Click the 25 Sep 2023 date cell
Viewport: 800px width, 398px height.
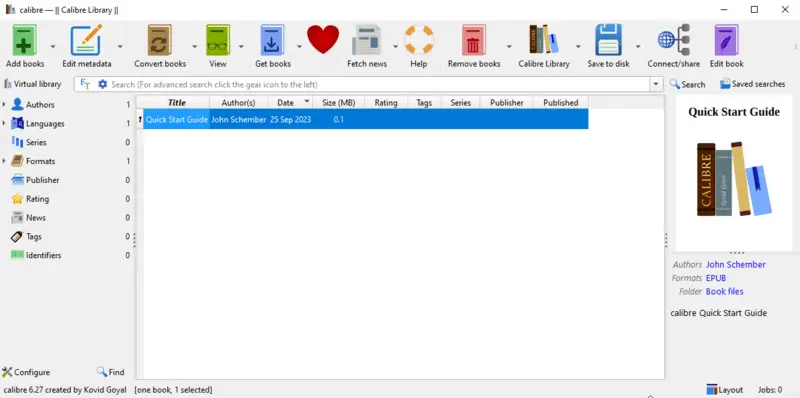[290, 119]
